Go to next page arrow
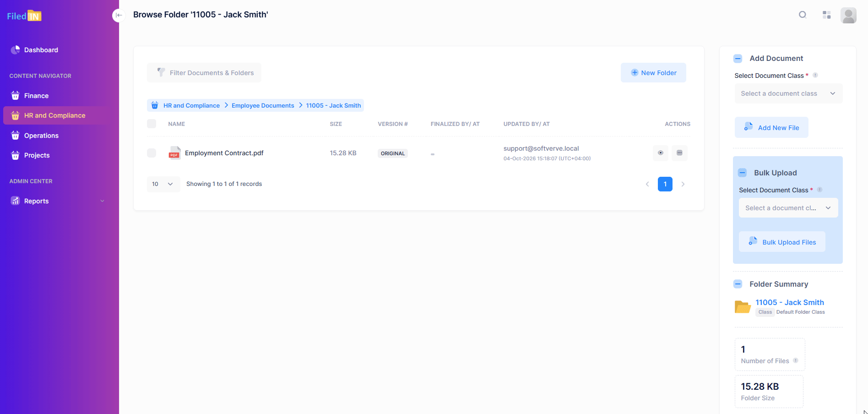 683,184
